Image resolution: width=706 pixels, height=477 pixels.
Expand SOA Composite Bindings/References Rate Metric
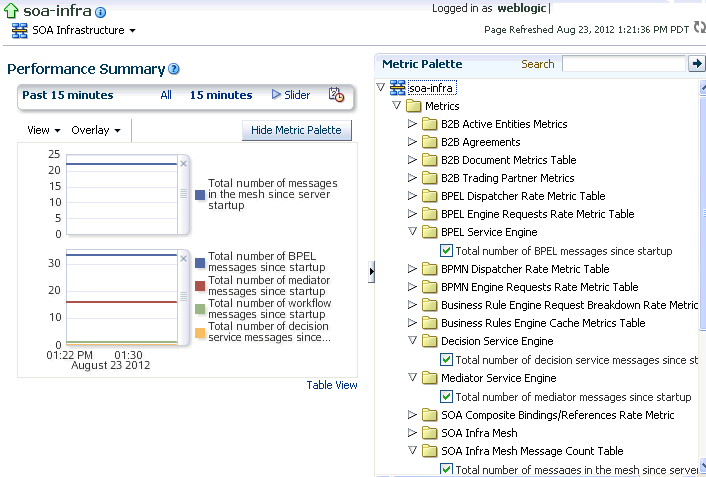412,414
